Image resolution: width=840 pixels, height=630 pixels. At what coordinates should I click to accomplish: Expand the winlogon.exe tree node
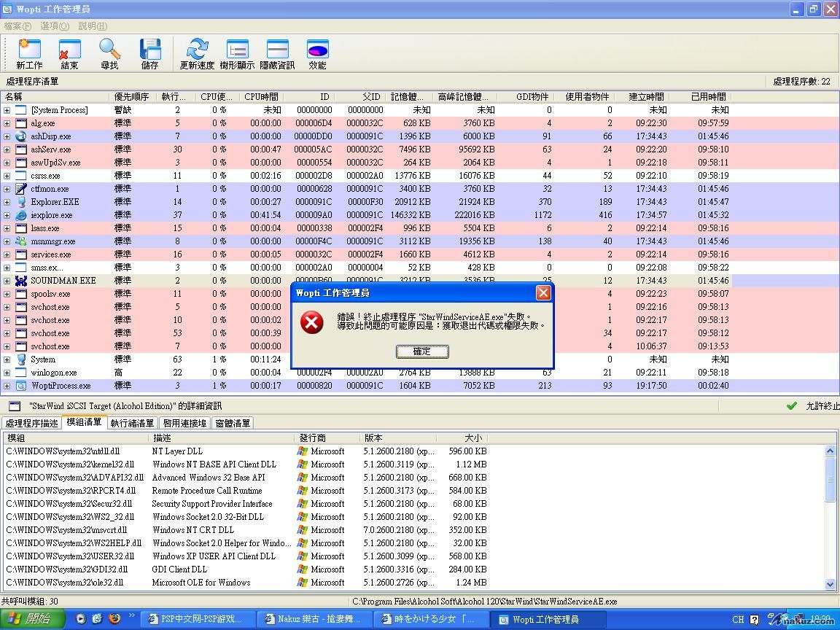7,373
